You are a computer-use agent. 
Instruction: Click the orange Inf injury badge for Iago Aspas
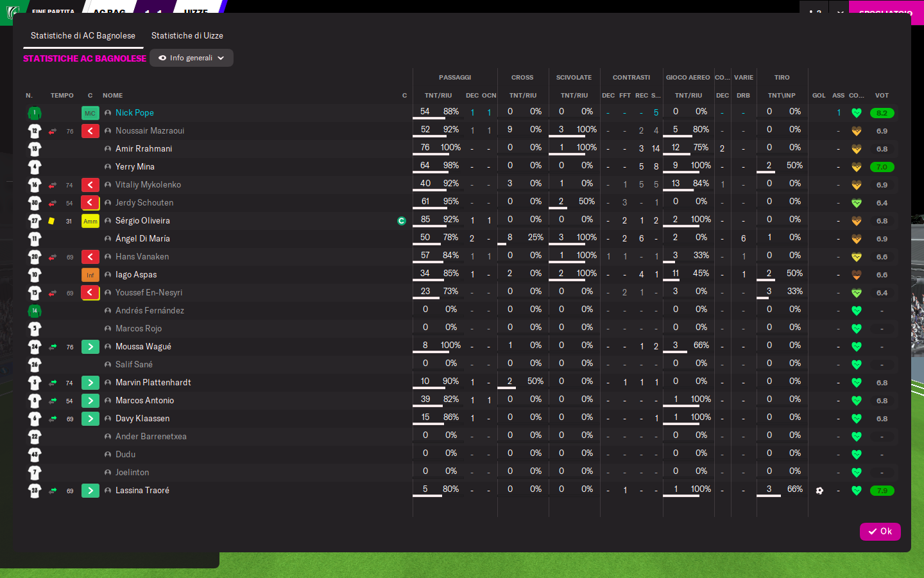(x=90, y=275)
